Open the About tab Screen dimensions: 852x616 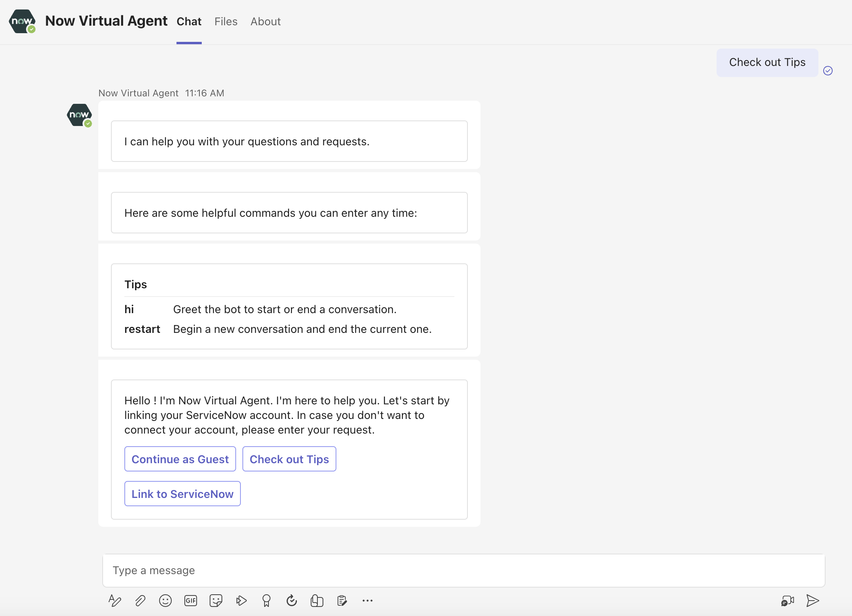pos(266,22)
